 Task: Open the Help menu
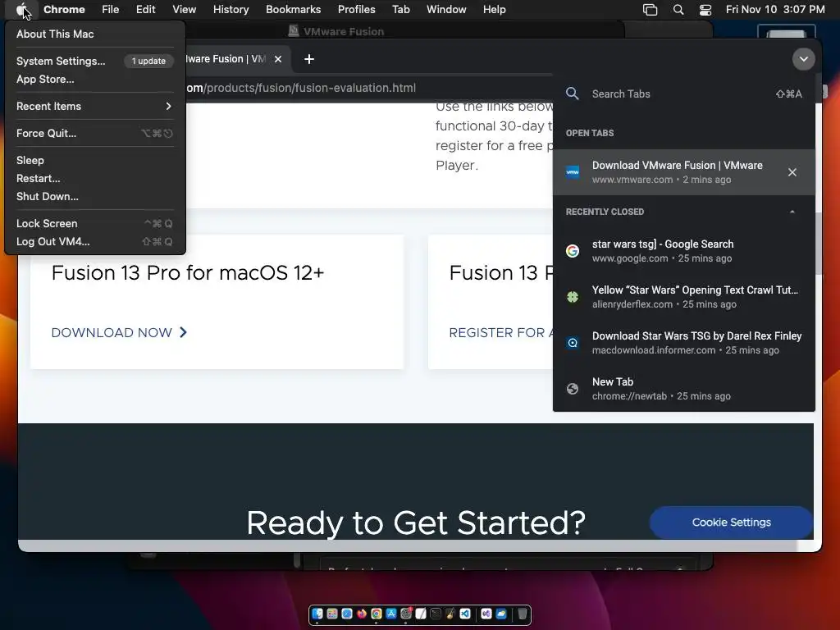click(494, 9)
